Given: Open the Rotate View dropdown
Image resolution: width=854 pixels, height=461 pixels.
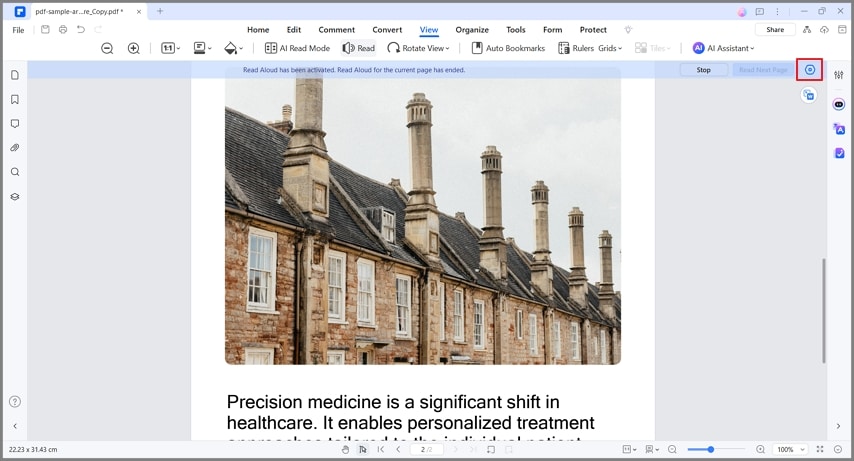Looking at the screenshot, I should point(418,48).
